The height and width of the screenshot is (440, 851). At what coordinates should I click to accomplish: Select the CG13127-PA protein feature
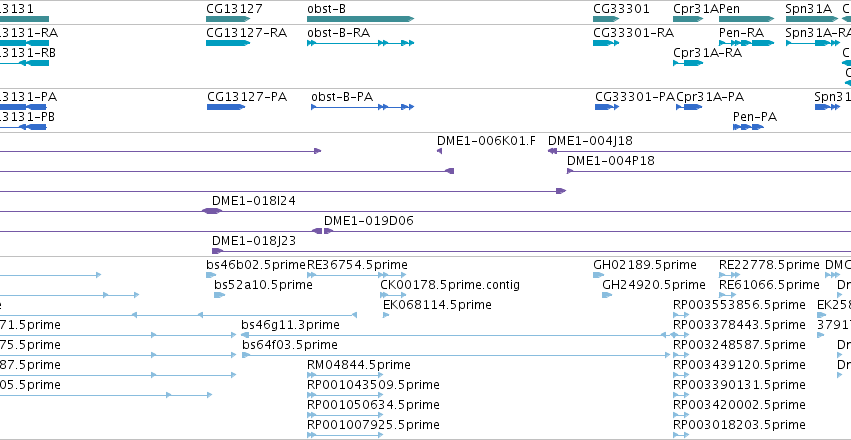coord(226,107)
